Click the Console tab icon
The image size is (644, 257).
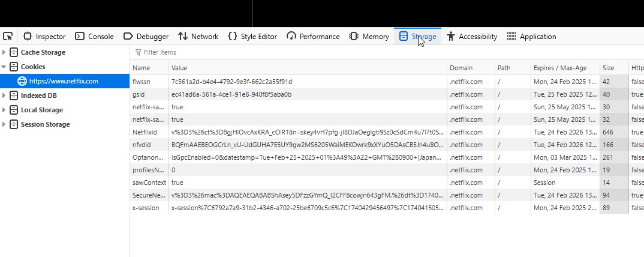click(80, 36)
